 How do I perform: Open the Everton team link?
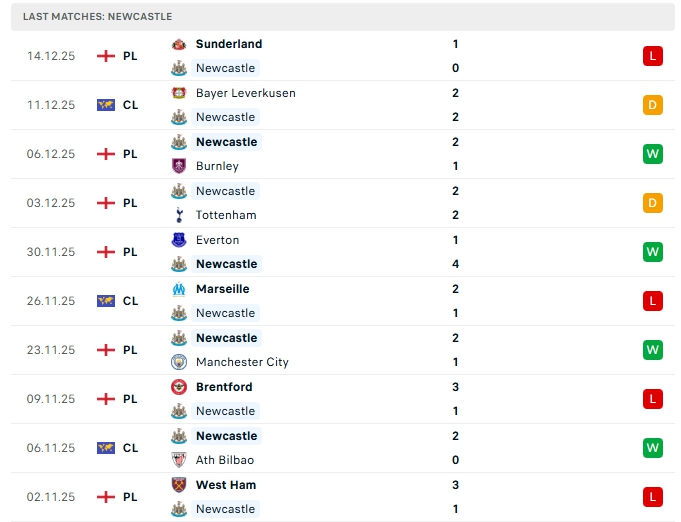coord(217,240)
